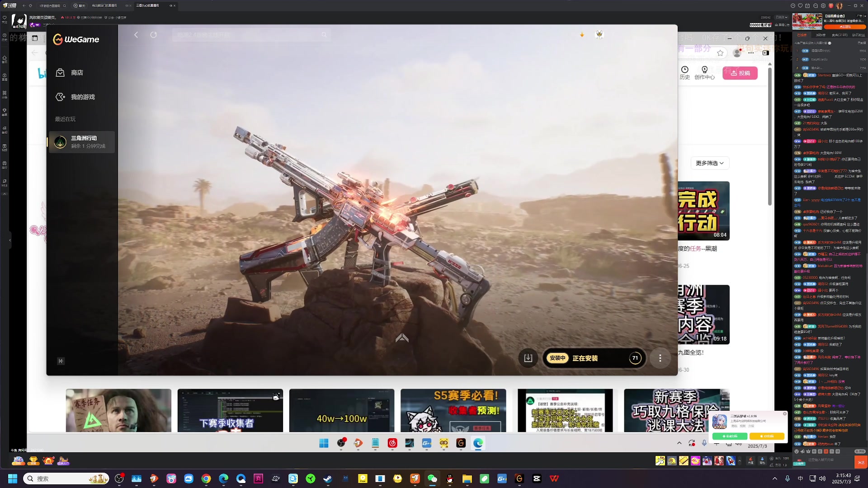Image resolution: width=868 pixels, height=488 pixels.
Task: Open the Windows Start menu
Action: (13, 479)
